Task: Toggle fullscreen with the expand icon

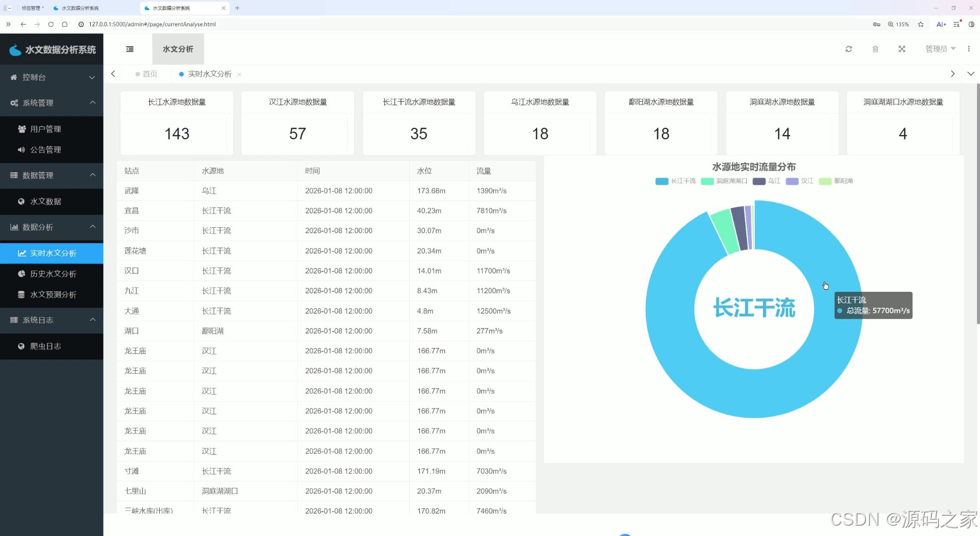Action: 902,49
